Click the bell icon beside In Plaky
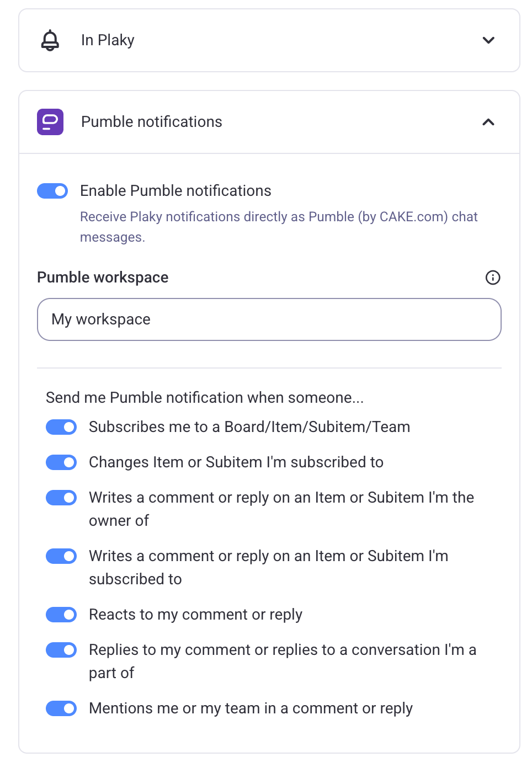The width and height of the screenshot is (532, 768). pyautogui.click(x=50, y=40)
